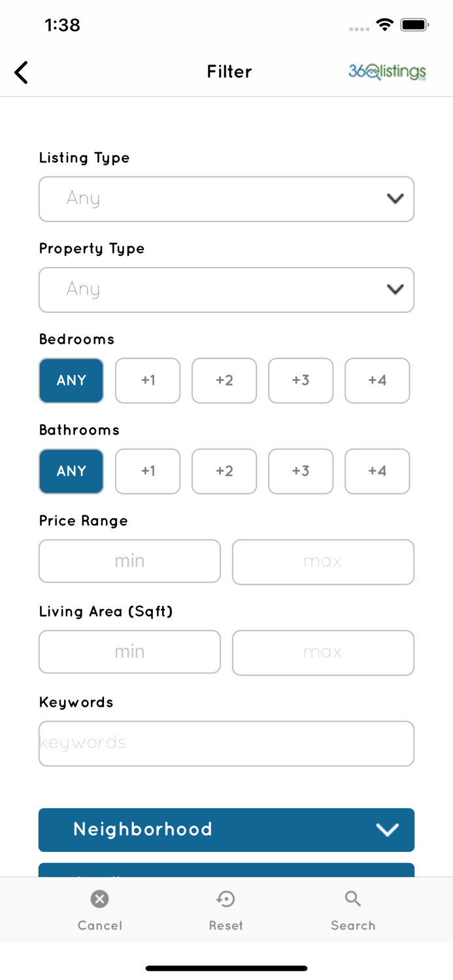The image size is (453, 980).
Task: Tap the Reset restore icon
Action: pyautogui.click(x=226, y=899)
